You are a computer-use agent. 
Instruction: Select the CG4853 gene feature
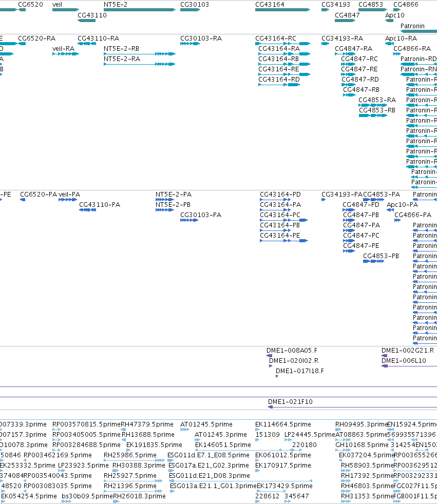coord(373,10)
